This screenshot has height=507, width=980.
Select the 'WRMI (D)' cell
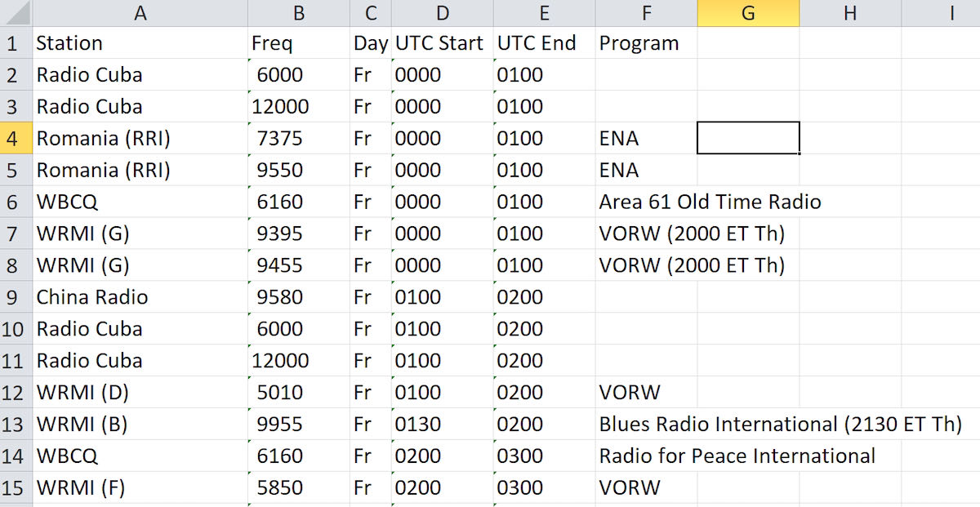point(140,393)
